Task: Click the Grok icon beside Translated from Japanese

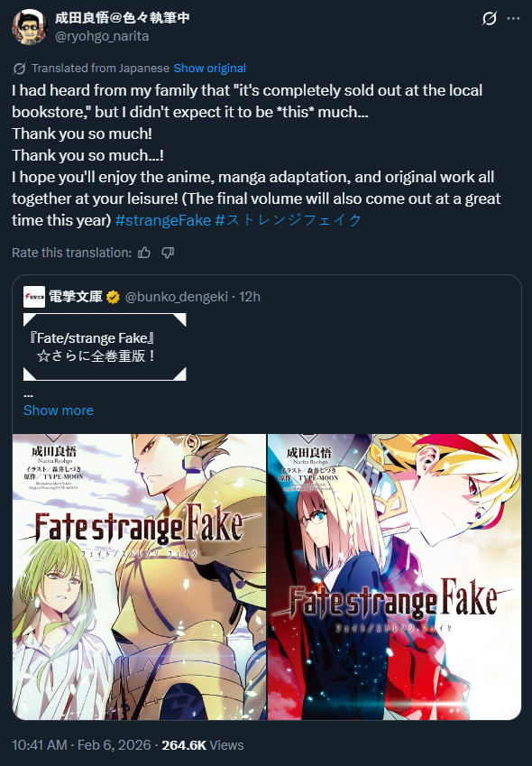Action: [20, 69]
